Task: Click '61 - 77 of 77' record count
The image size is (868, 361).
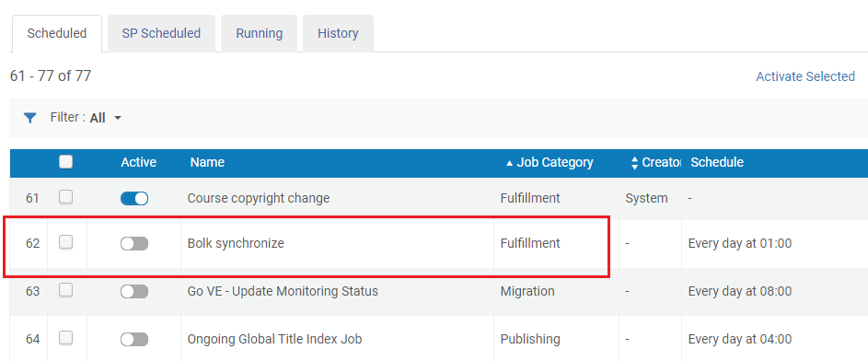Action: coord(51,76)
